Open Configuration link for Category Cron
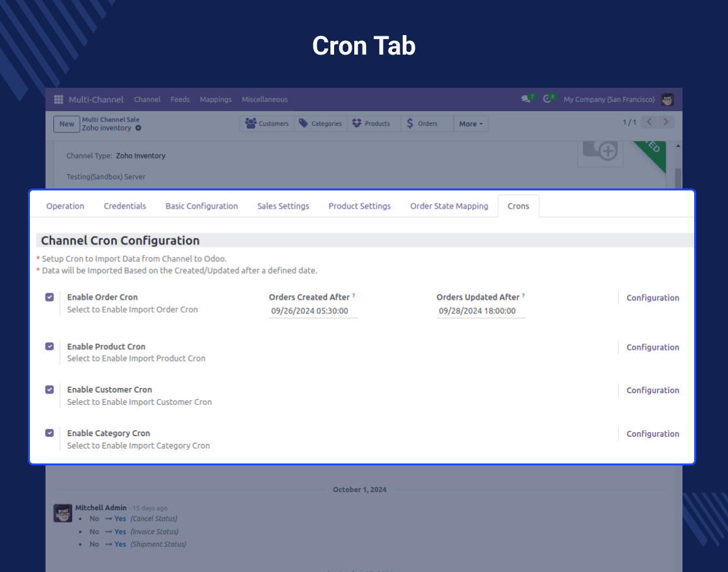 click(653, 434)
